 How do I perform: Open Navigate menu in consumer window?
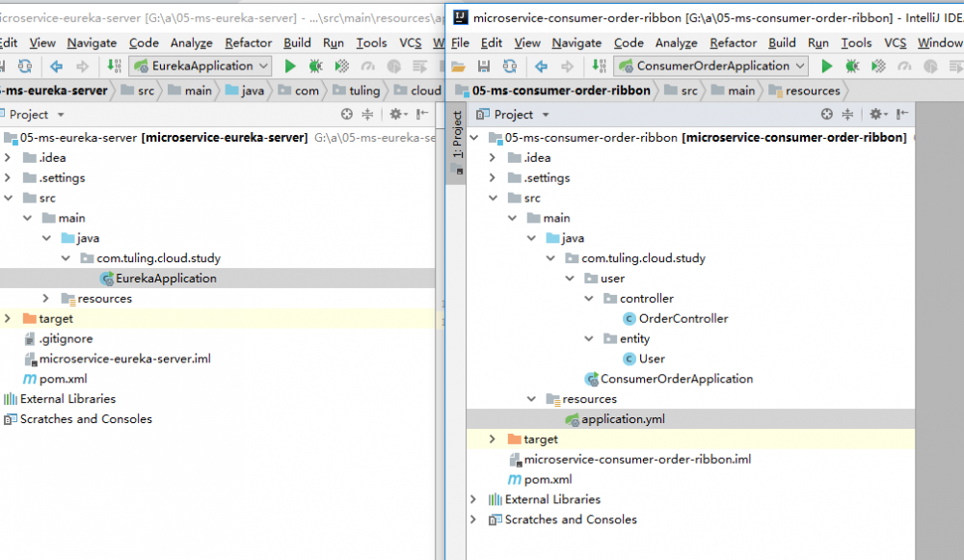[x=576, y=43]
